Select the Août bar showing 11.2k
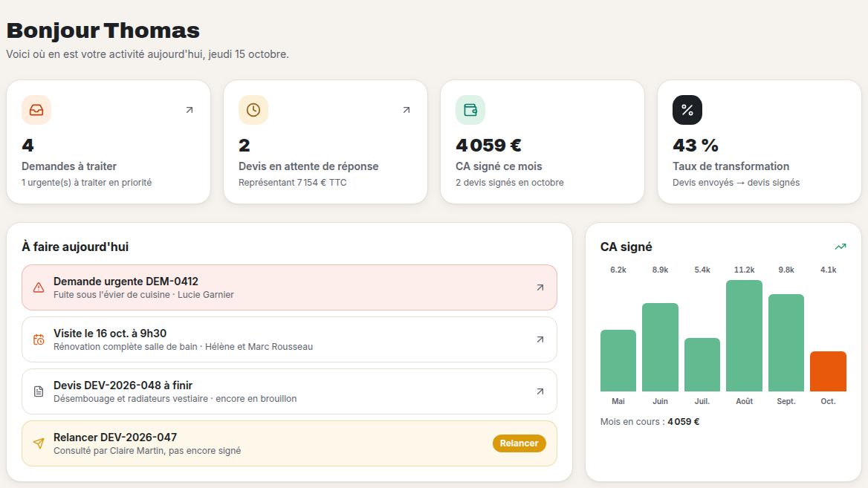 [744, 336]
